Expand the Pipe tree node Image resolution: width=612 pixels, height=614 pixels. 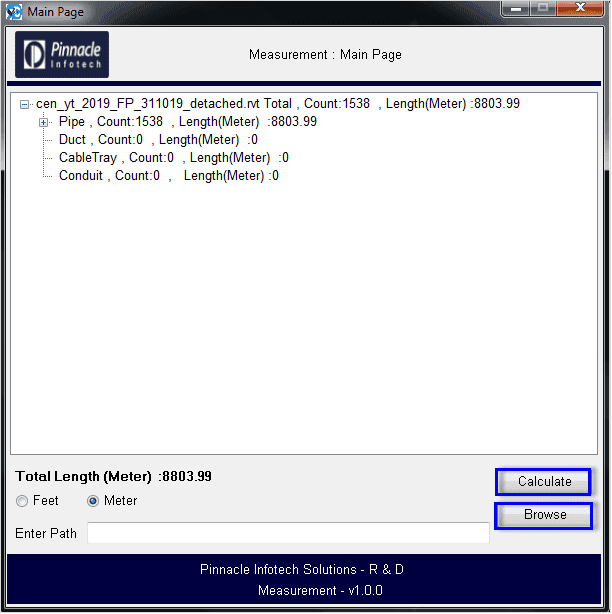coord(44,122)
